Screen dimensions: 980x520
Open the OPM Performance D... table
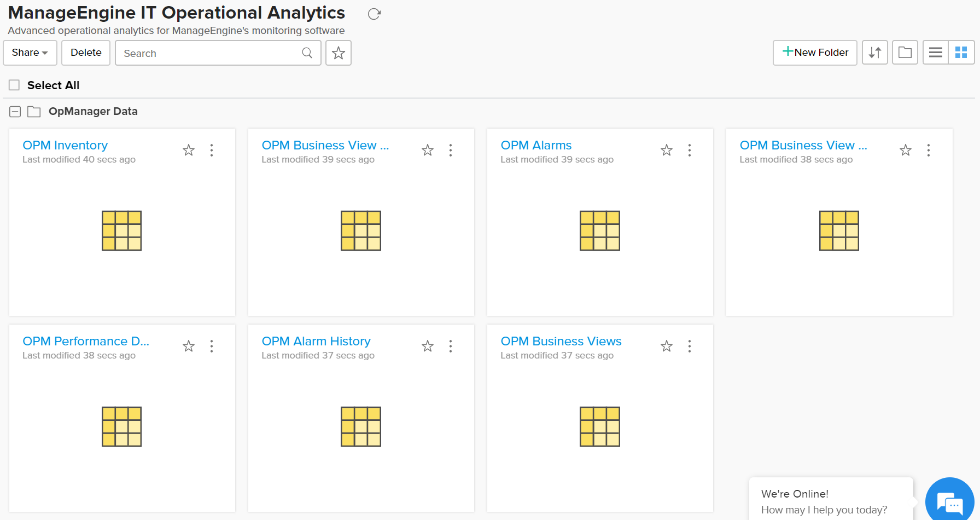[86, 341]
